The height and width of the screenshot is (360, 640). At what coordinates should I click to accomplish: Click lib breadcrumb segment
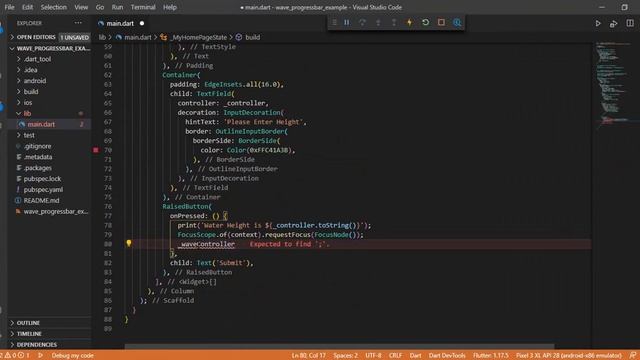pyautogui.click(x=102, y=37)
